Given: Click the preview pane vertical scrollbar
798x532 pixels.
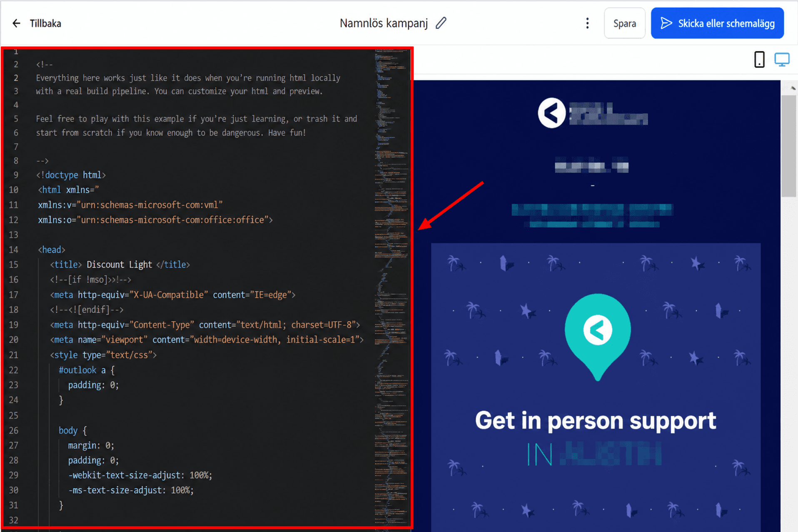Looking at the screenshot, I should 788,146.
